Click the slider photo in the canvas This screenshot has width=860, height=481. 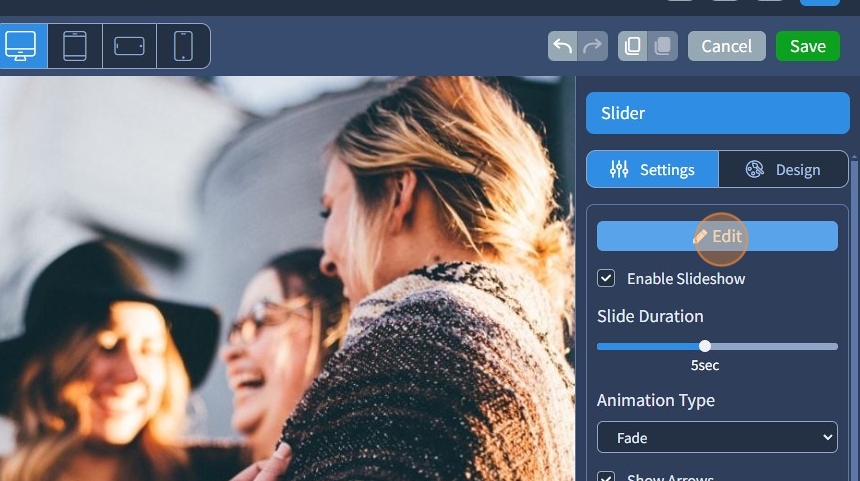point(287,279)
